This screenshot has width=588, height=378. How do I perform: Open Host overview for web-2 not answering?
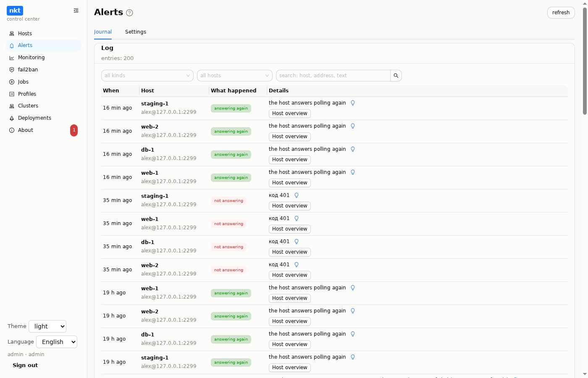click(290, 275)
